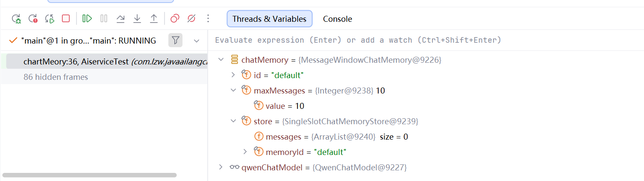Toggle the thread filter funnel button
The image size is (644, 181).
click(x=175, y=41)
